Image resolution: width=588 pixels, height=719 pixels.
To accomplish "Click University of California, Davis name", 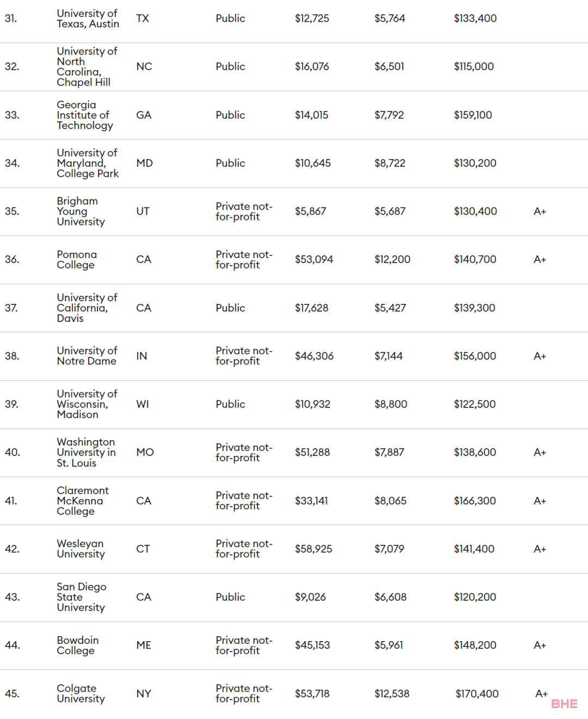I will tap(87, 308).
